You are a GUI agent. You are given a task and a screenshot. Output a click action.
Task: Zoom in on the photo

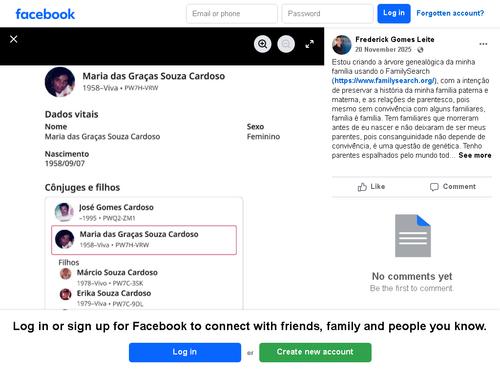(x=263, y=44)
